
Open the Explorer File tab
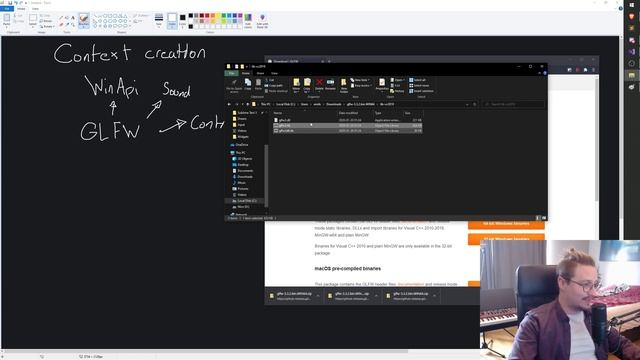(231, 73)
